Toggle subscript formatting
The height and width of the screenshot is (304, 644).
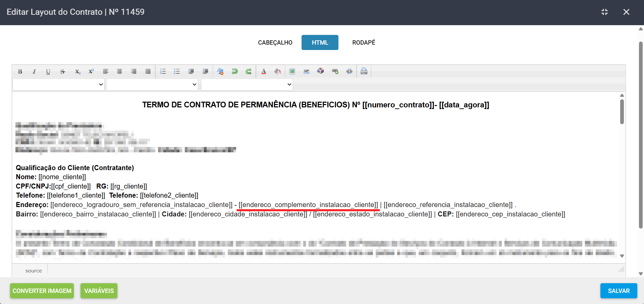click(x=77, y=71)
